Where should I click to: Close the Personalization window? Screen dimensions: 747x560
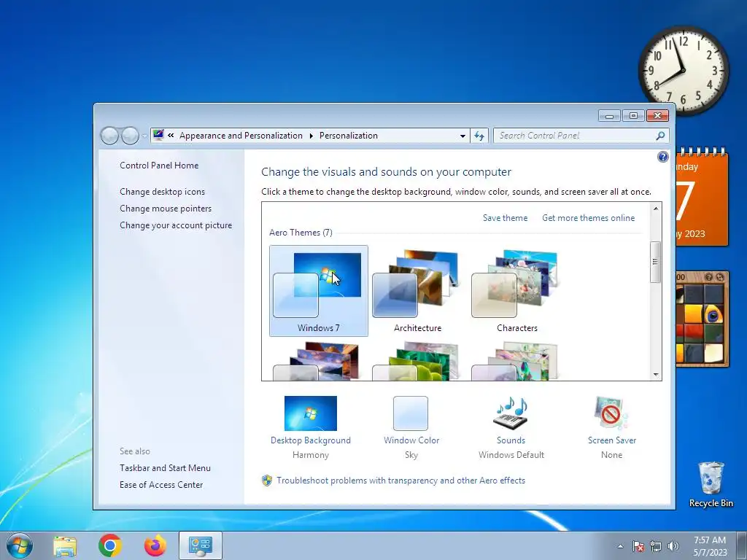click(x=657, y=116)
